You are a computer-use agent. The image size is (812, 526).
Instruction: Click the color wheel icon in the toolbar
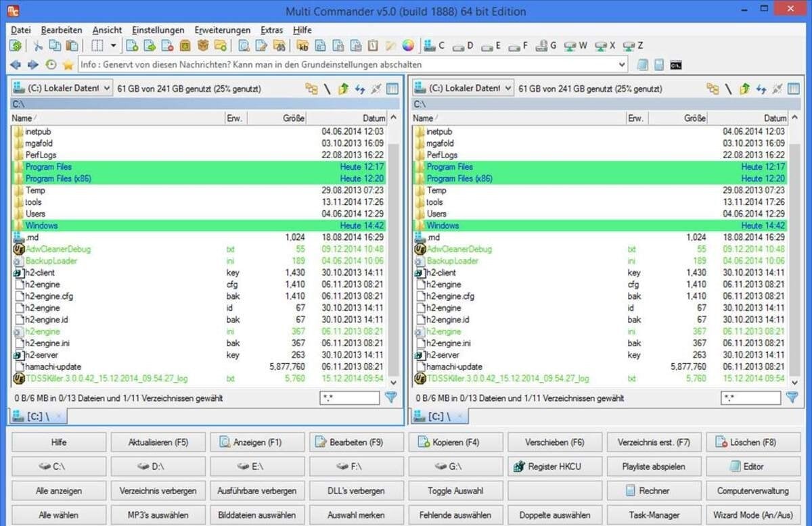(x=408, y=46)
